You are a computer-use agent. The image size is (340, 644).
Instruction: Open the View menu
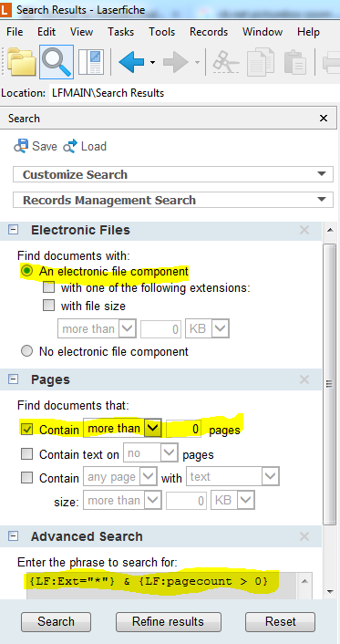pyautogui.click(x=81, y=32)
